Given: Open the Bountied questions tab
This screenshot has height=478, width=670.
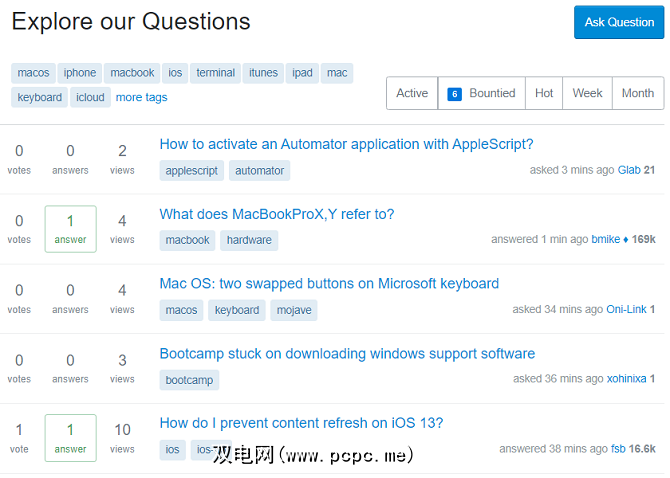Looking at the screenshot, I should [x=482, y=93].
